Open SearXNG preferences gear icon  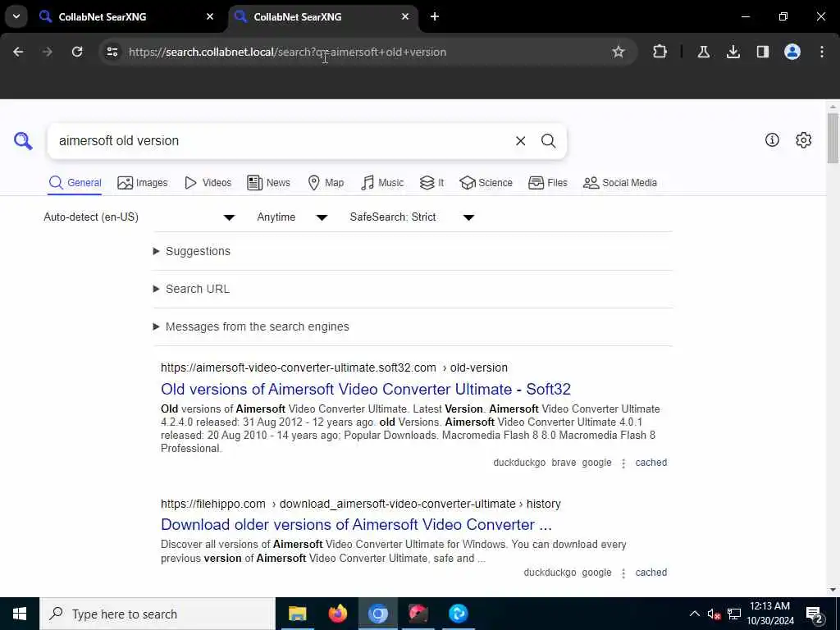pyautogui.click(x=803, y=139)
